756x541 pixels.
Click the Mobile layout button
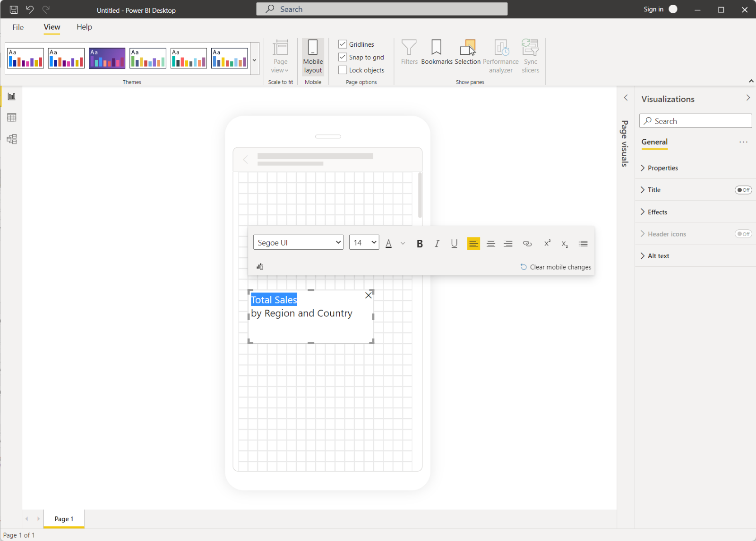click(x=313, y=57)
